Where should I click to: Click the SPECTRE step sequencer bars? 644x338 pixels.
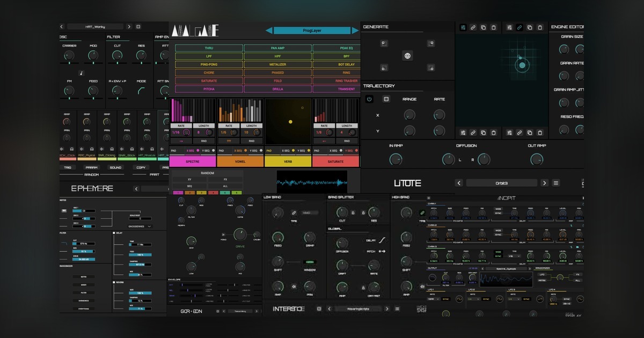coord(192,111)
